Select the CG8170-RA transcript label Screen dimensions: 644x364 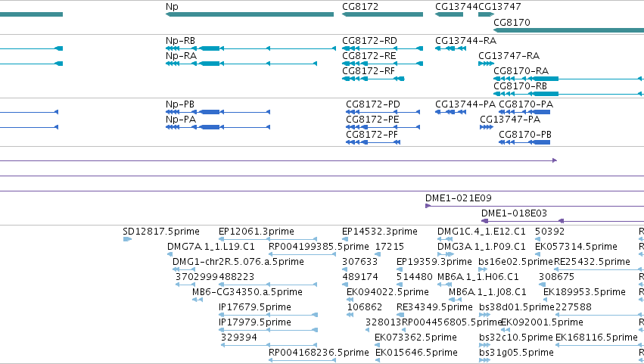pyautogui.click(x=521, y=71)
